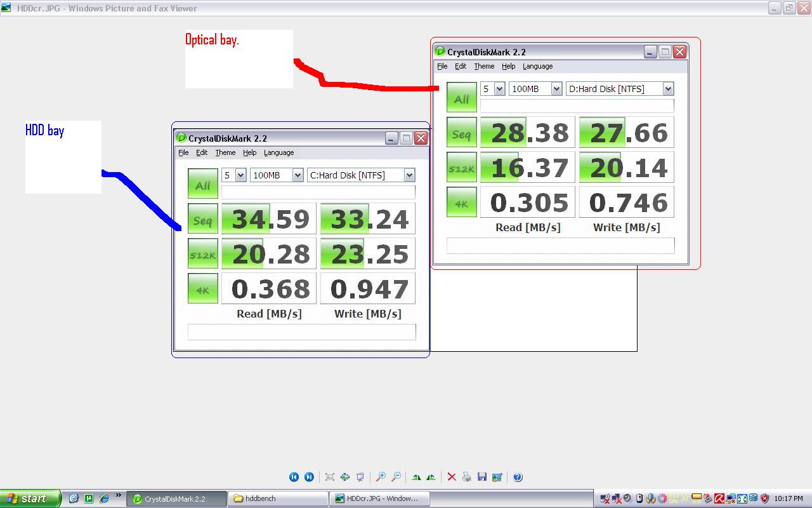Screen dimensions: 812x508
Task: Open the picture for editing
Action: pyautogui.click(x=497, y=477)
